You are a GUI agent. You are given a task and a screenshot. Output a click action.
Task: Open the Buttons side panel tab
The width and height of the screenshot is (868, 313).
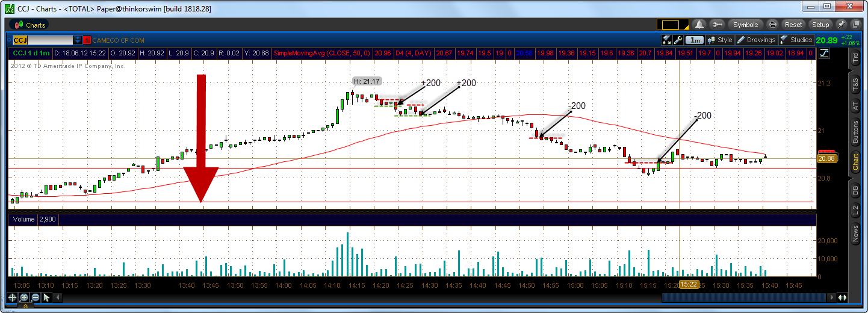[855, 132]
